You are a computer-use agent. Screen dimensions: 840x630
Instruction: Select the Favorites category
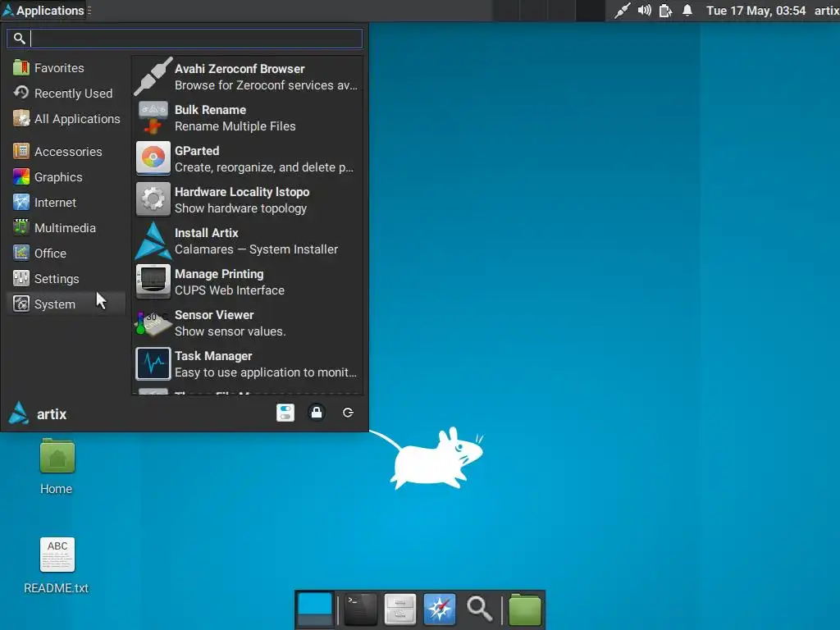(66, 68)
